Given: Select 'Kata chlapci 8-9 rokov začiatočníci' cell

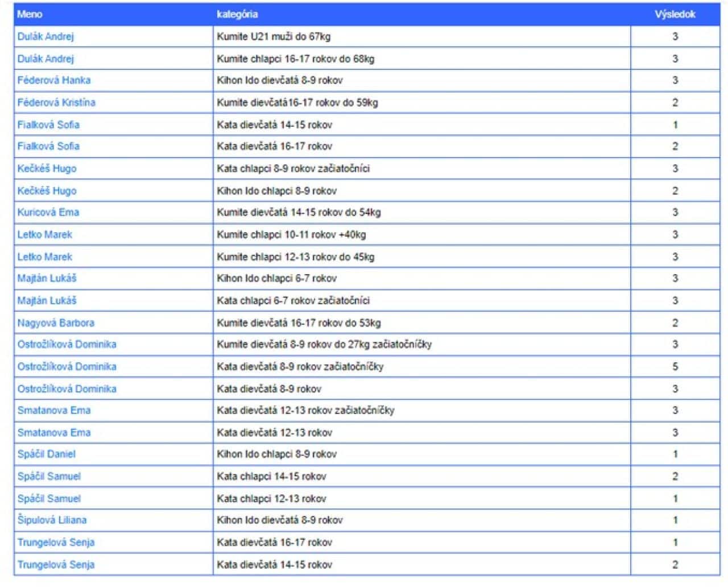Looking at the screenshot, I should click(x=422, y=168).
